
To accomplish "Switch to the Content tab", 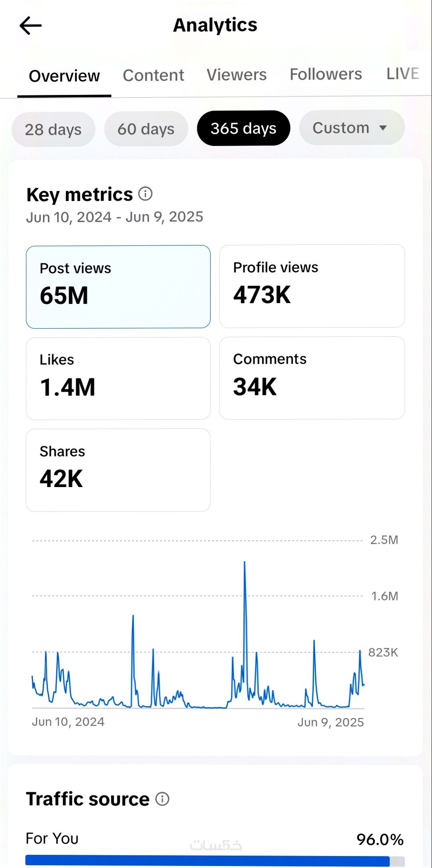I will click(153, 75).
